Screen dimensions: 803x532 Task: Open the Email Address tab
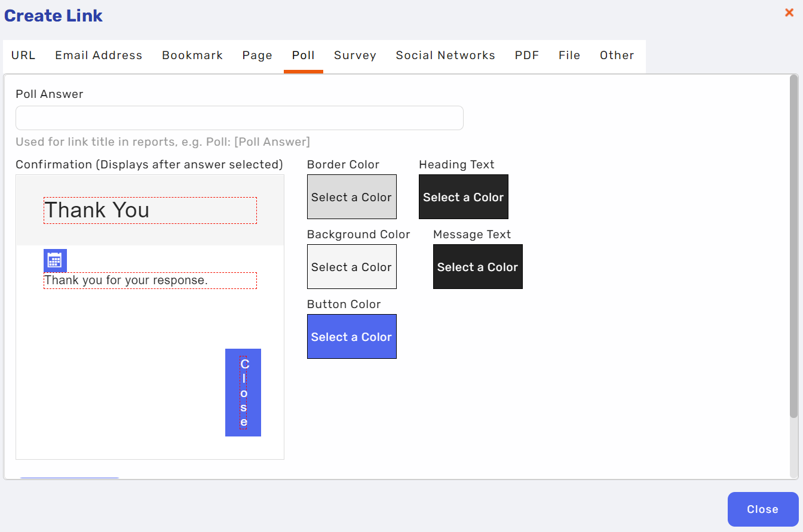pos(99,56)
